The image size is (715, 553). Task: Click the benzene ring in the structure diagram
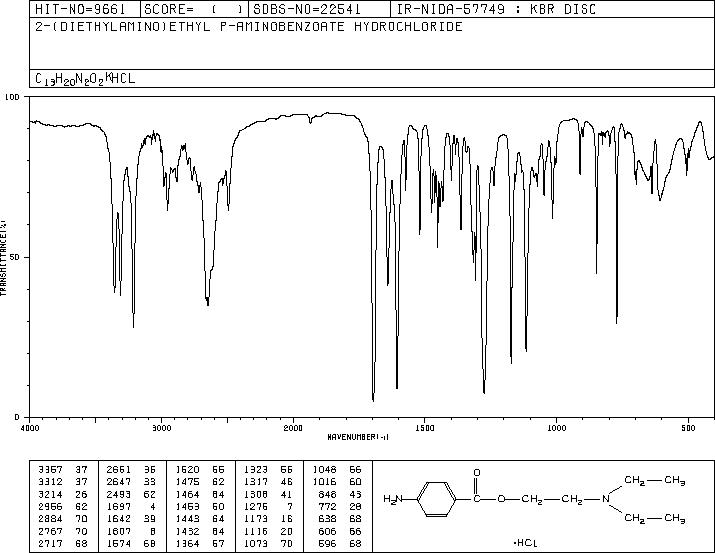pyautogui.click(x=437, y=499)
